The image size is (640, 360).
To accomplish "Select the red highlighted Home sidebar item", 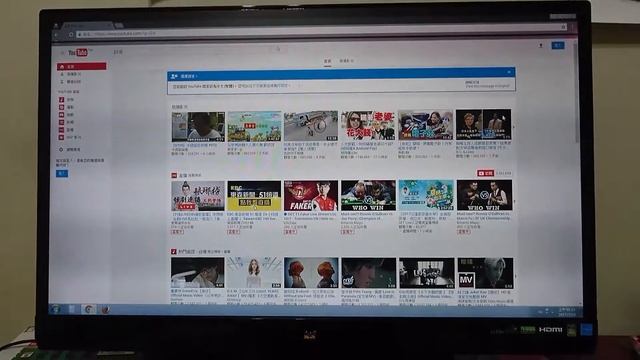I will coord(82,66).
